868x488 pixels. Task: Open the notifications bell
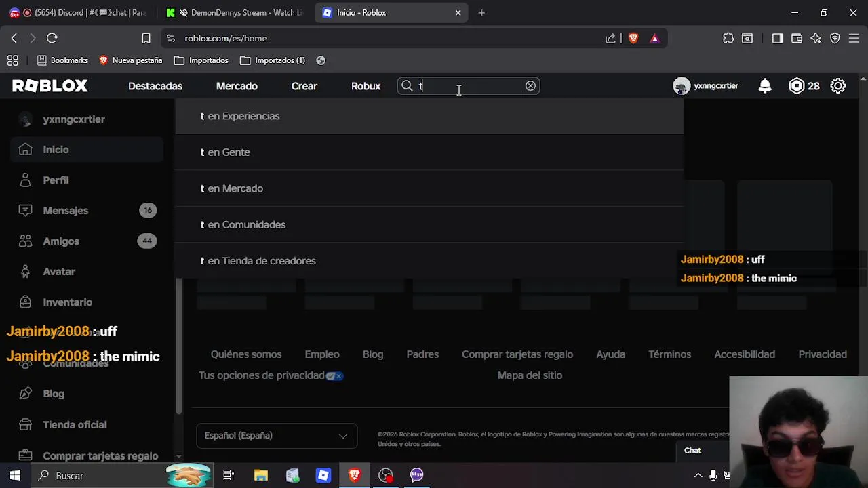click(x=765, y=86)
